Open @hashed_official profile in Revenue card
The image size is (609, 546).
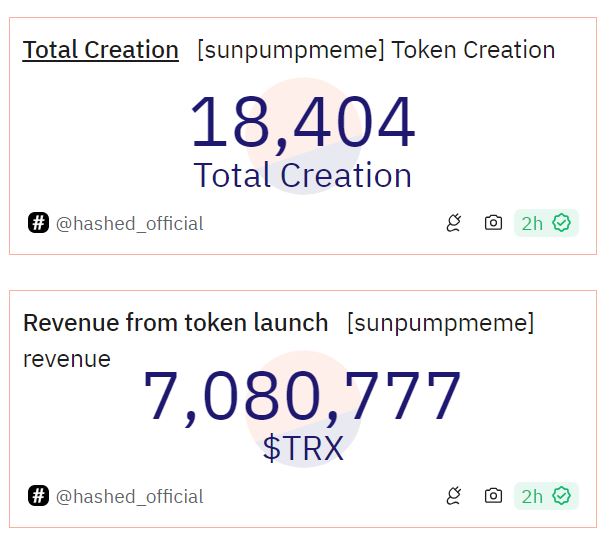129,496
